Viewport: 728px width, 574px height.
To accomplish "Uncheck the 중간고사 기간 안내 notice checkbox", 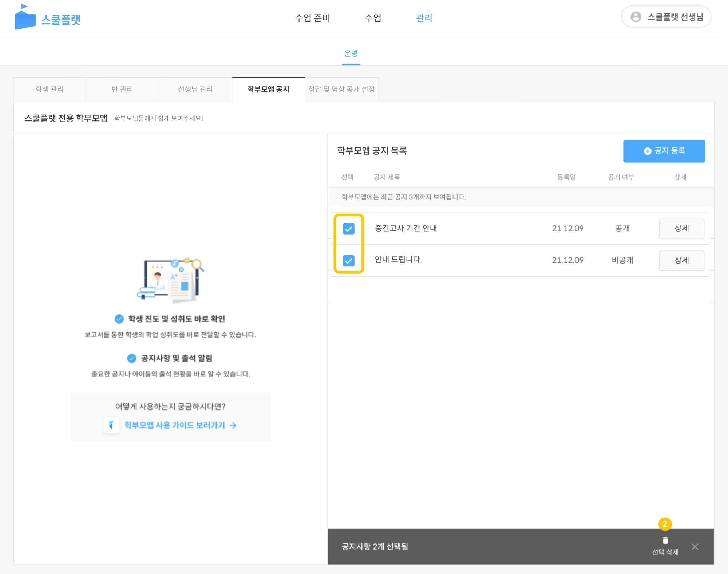I will coord(348,229).
